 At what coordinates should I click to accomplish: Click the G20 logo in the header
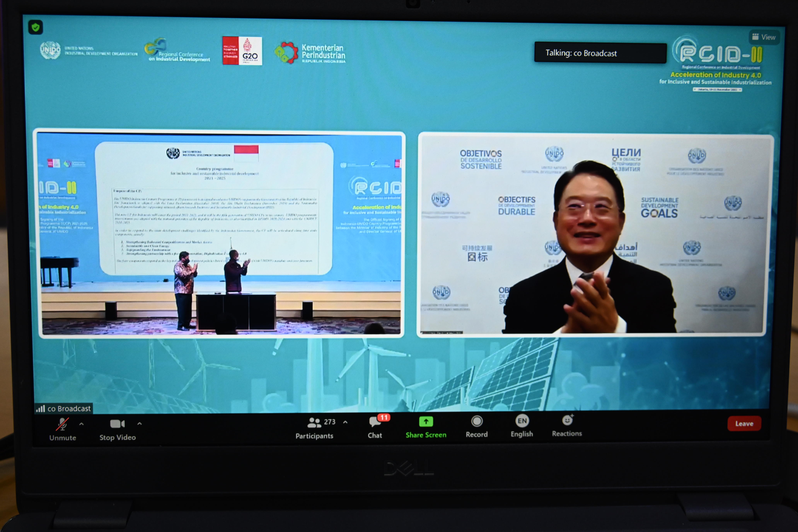click(x=242, y=51)
